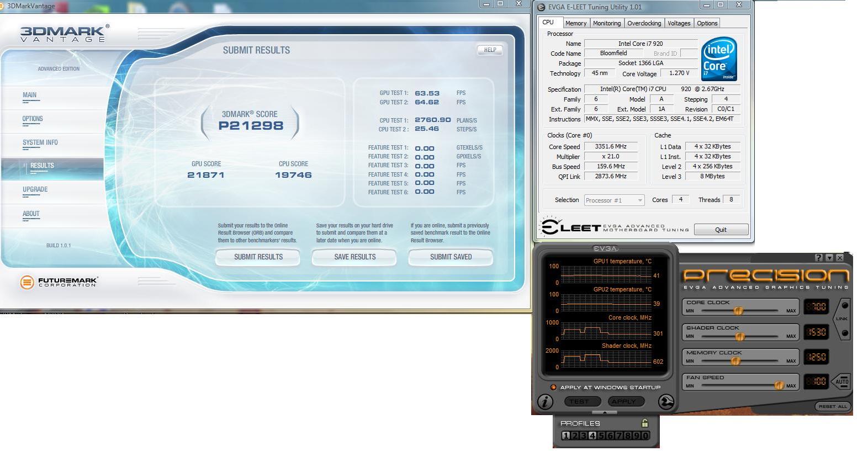Click the Precision help question mark icon
Screen dimensions: 868x451
(x=819, y=258)
